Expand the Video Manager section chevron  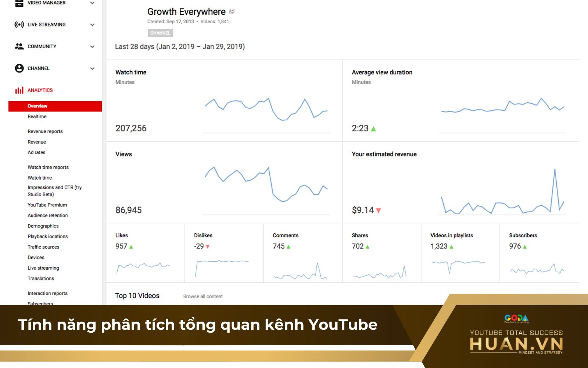[x=92, y=3]
